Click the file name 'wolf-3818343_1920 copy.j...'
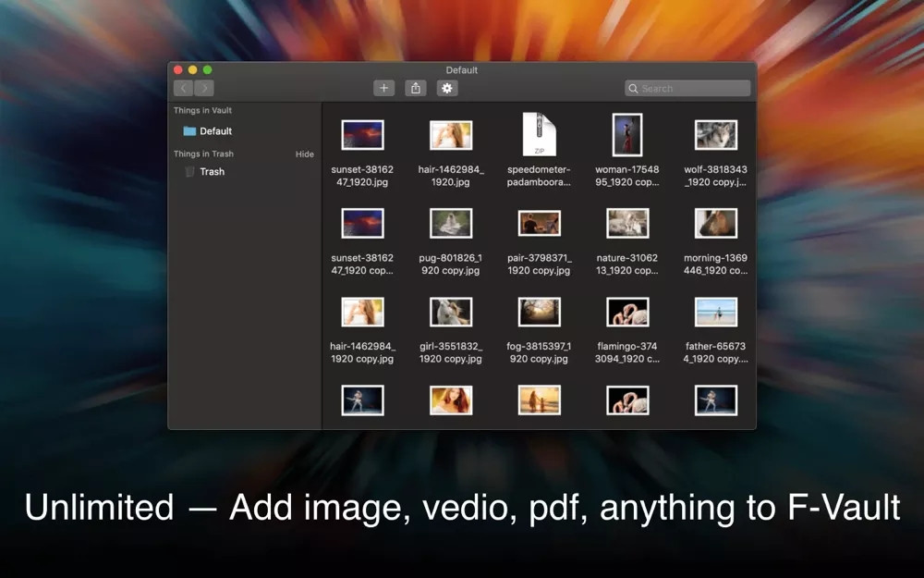This screenshot has height=578, width=924. pos(715,176)
